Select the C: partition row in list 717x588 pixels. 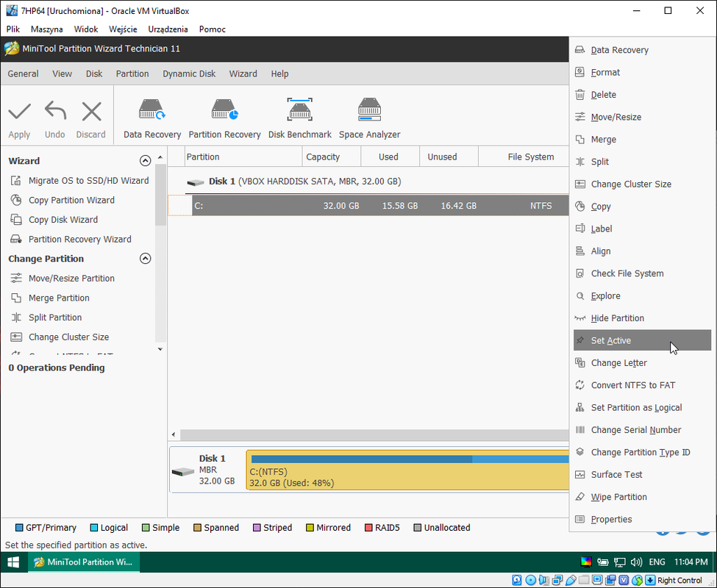[368, 206]
